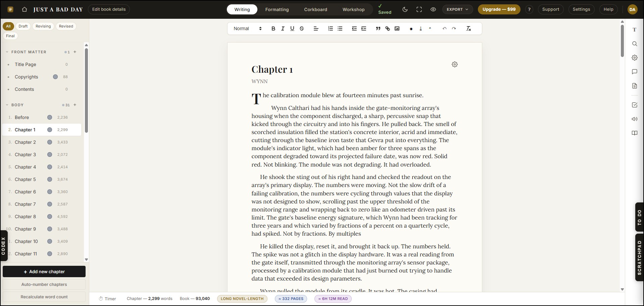The width and height of the screenshot is (644, 306).
Task: Click Add new chapter button
Action: click(x=44, y=271)
